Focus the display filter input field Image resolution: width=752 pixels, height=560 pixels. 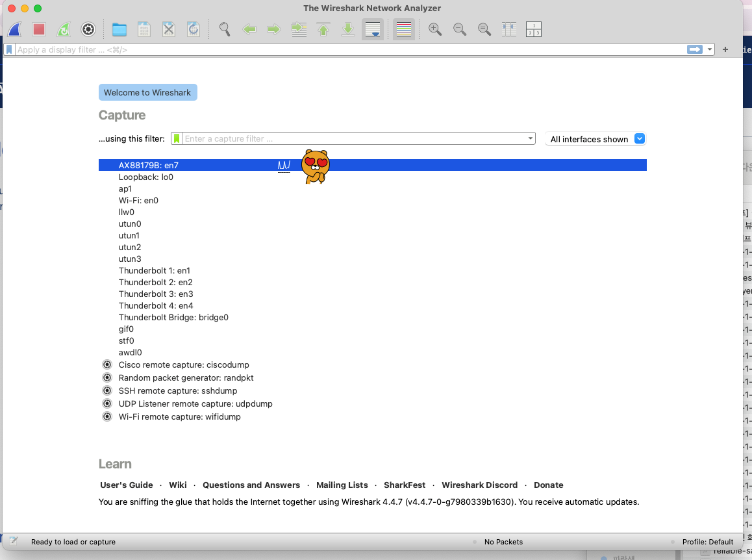[350, 49]
